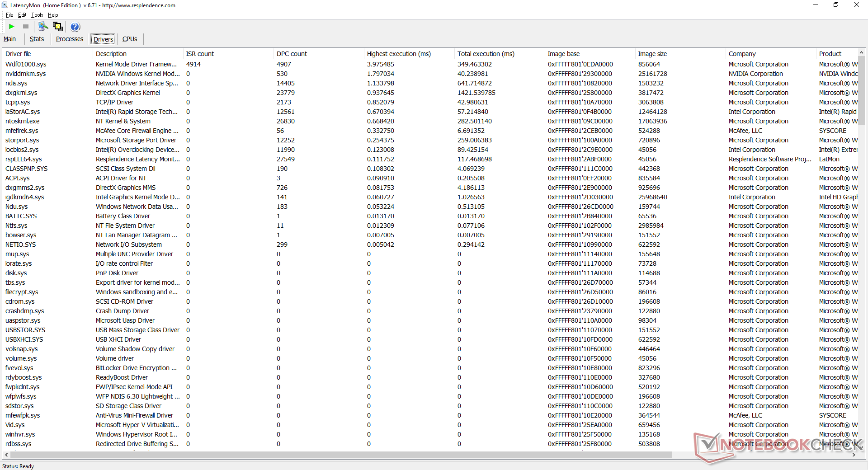Open help with the blue question icon

click(75, 27)
